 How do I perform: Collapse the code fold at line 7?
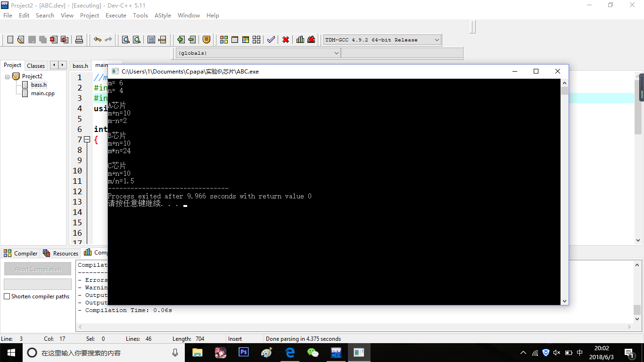pyautogui.click(x=87, y=140)
